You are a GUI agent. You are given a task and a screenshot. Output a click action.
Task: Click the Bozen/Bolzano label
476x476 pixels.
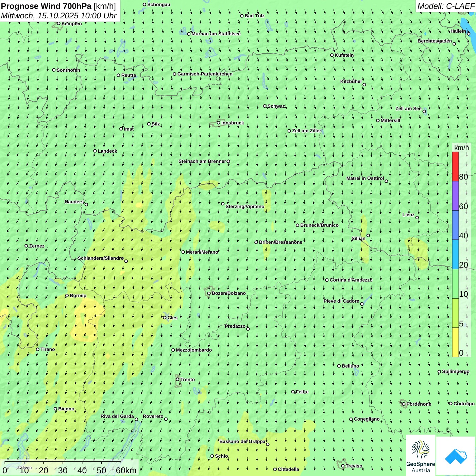228,293
